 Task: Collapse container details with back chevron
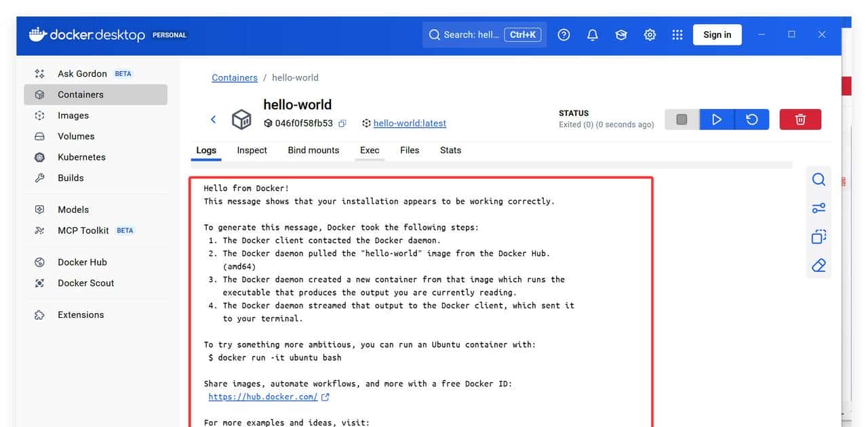point(213,119)
